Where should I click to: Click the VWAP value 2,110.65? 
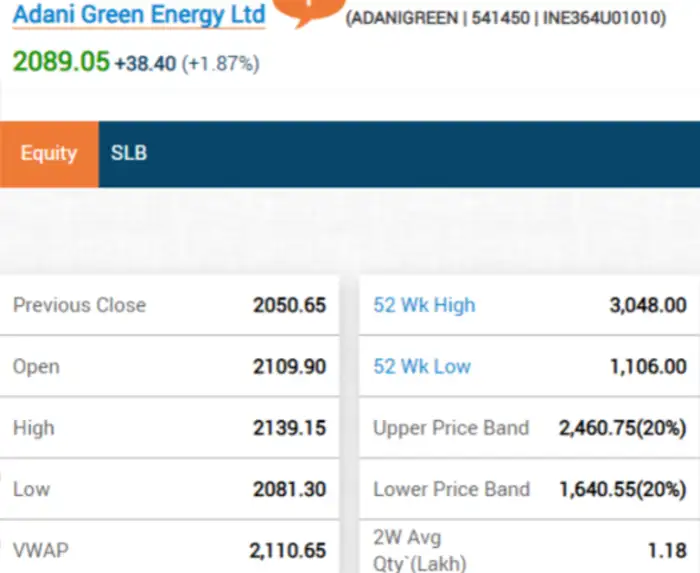(x=287, y=550)
